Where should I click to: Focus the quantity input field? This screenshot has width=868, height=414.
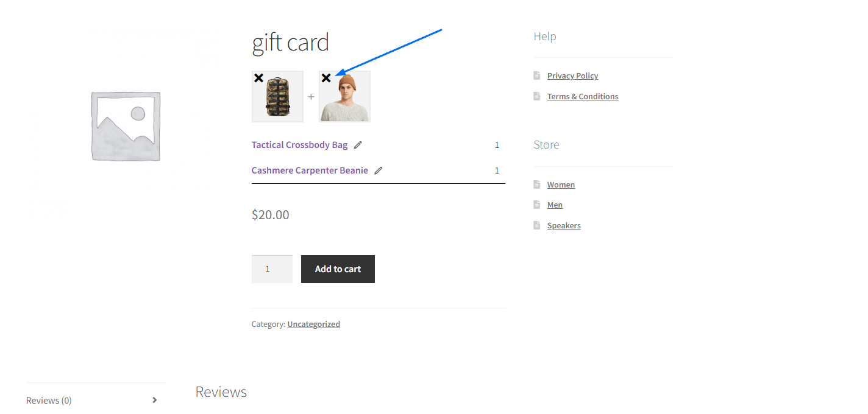272,269
